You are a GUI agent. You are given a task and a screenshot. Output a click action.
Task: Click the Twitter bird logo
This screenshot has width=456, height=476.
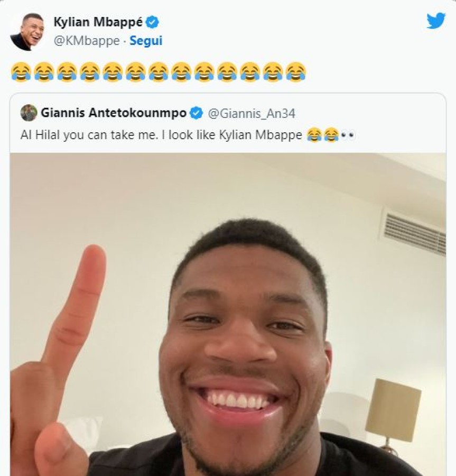point(436,21)
